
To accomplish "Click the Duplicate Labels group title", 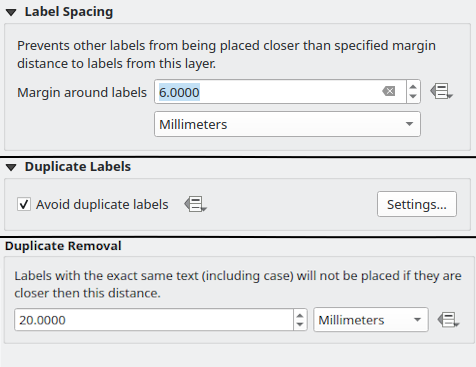I will pyautogui.click(x=78, y=167).
